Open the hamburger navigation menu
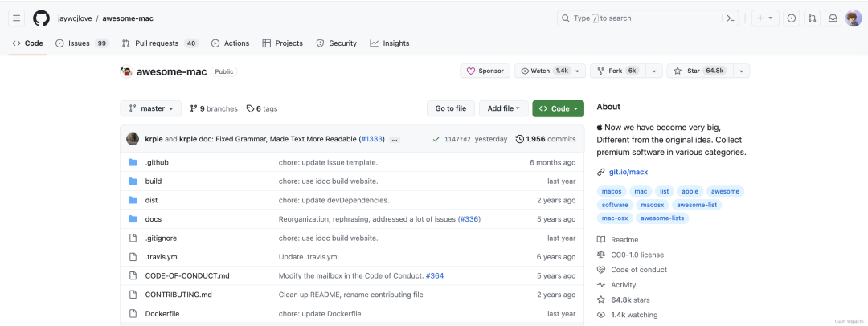This screenshot has height=326, width=868. tap(17, 18)
